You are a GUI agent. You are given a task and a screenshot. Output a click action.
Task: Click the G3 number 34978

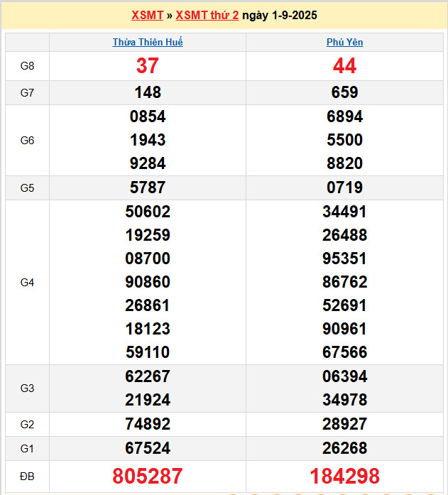point(344,400)
